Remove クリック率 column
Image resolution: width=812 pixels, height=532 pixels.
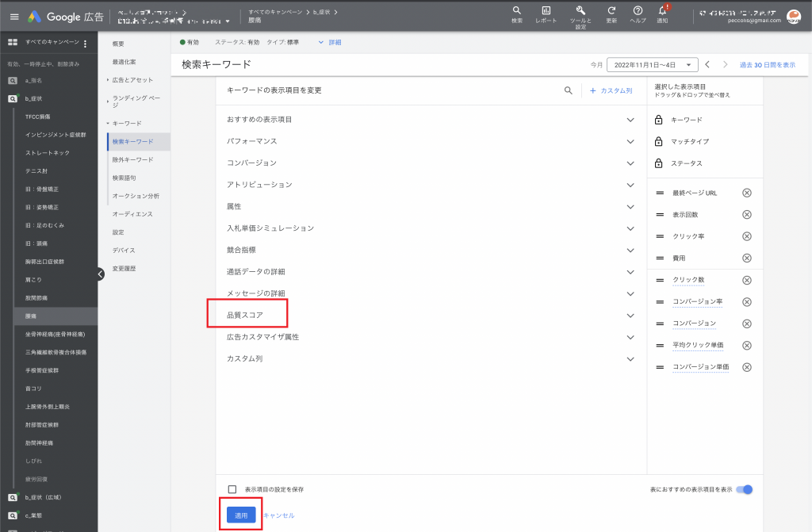[x=747, y=236]
